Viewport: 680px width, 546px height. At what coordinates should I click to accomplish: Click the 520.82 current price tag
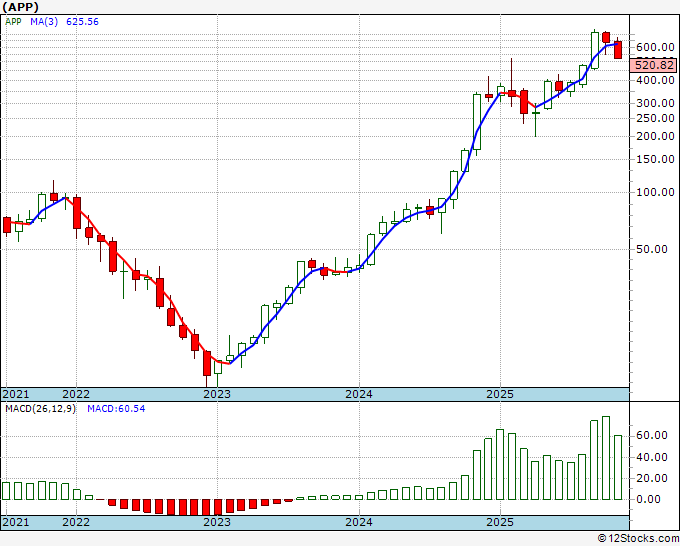[654, 65]
